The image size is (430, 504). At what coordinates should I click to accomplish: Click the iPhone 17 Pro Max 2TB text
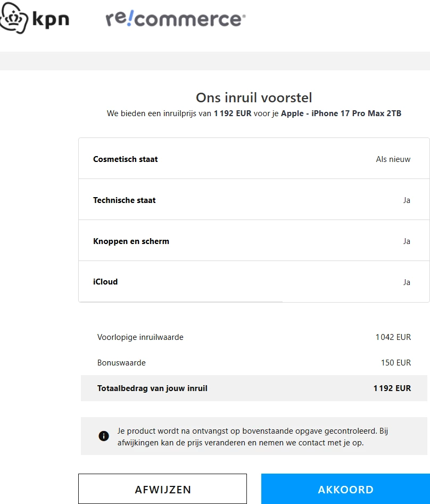(x=341, y=113)
